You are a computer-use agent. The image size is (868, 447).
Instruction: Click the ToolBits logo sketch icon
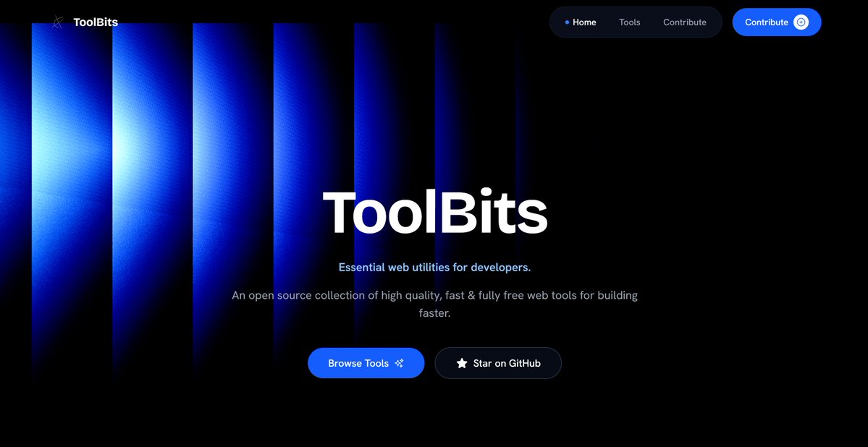coord(57,22)
